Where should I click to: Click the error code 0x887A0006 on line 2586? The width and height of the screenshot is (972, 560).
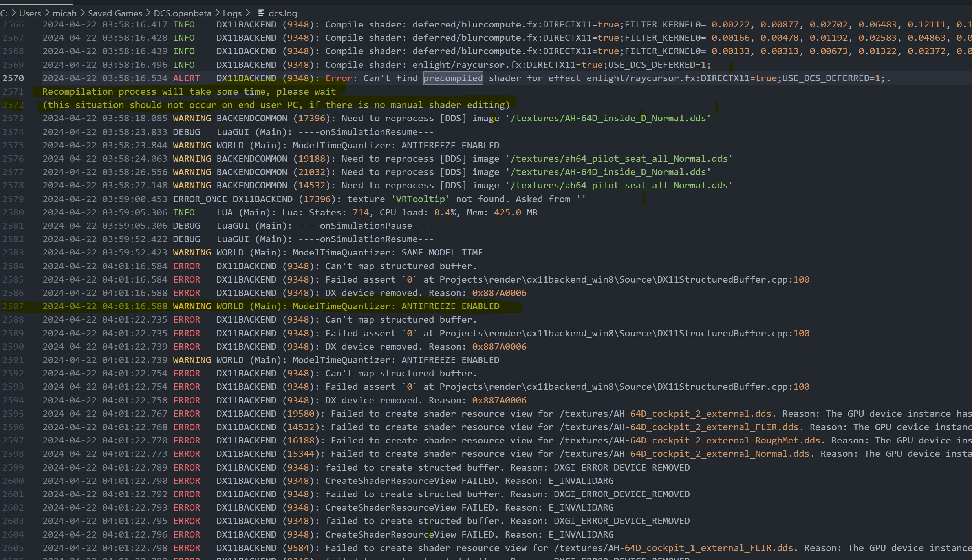click(499, 293)
